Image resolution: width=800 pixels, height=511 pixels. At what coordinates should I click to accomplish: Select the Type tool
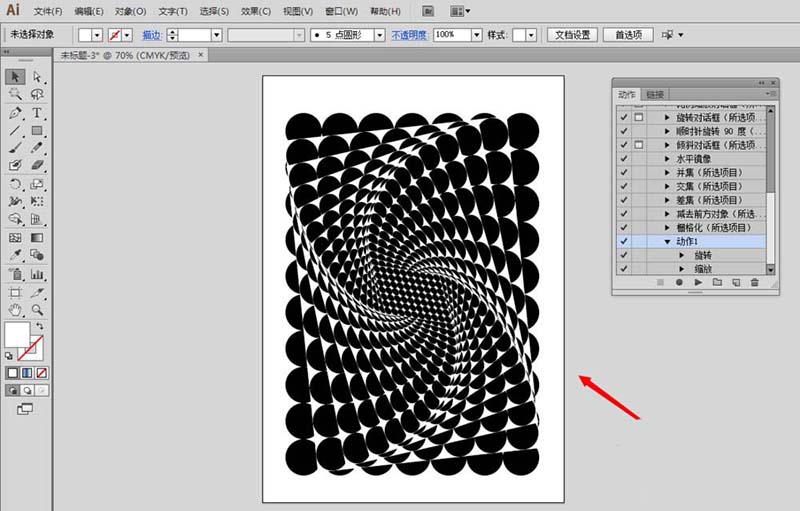[x=37, y=113]
